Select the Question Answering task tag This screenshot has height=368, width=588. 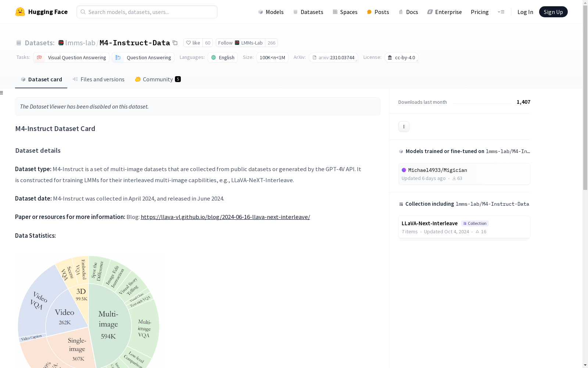pyautogui.click(x=143, y=57)
